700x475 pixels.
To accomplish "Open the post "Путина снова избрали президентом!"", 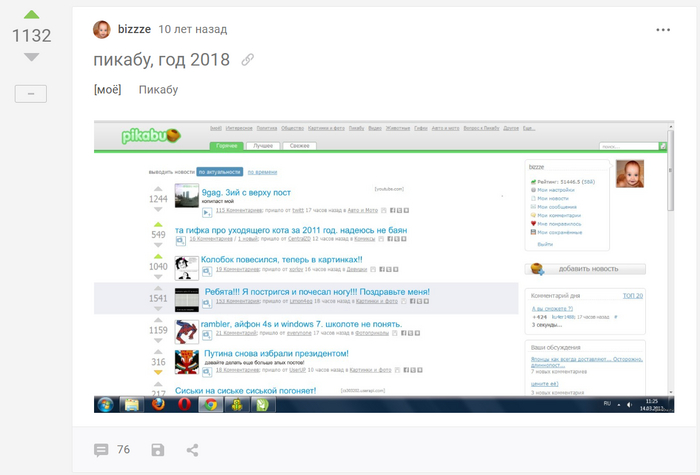I will 276,354.
